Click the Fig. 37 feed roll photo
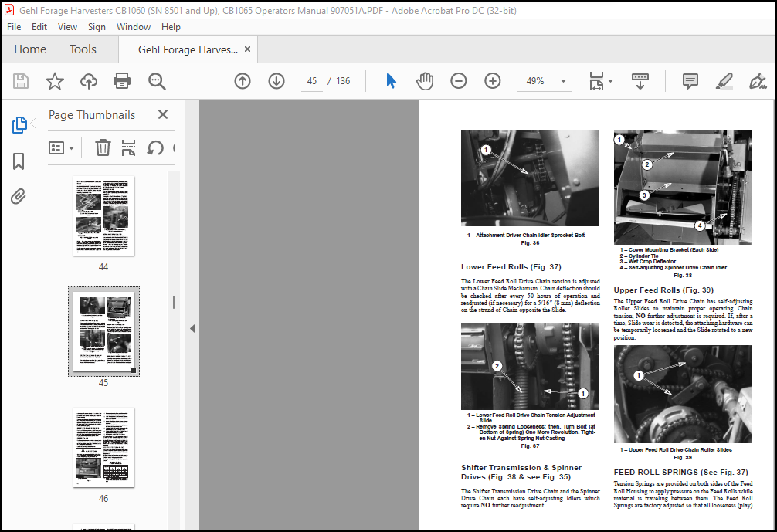777x532 pixels. coord(530,366)
